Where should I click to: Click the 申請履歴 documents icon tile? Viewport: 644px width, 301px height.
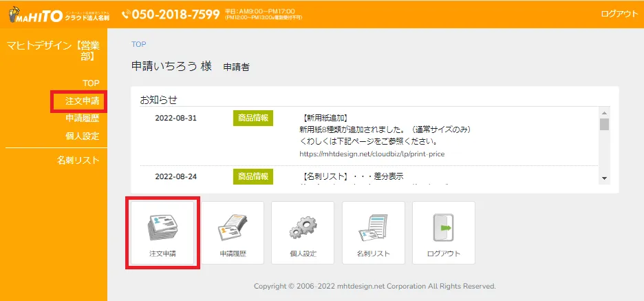tap(233, 233)
